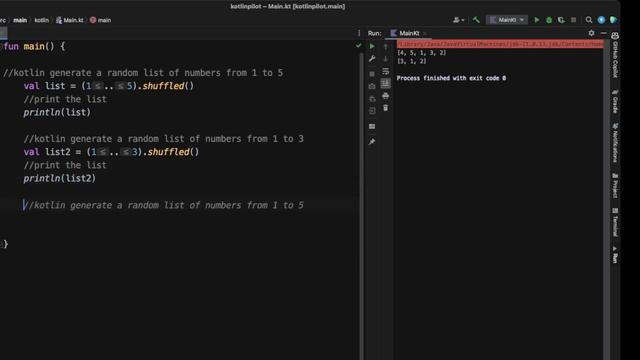The image size is (640, 360).
Task: Open the Run panel options three-dot menu
Action: pos(359,33)
